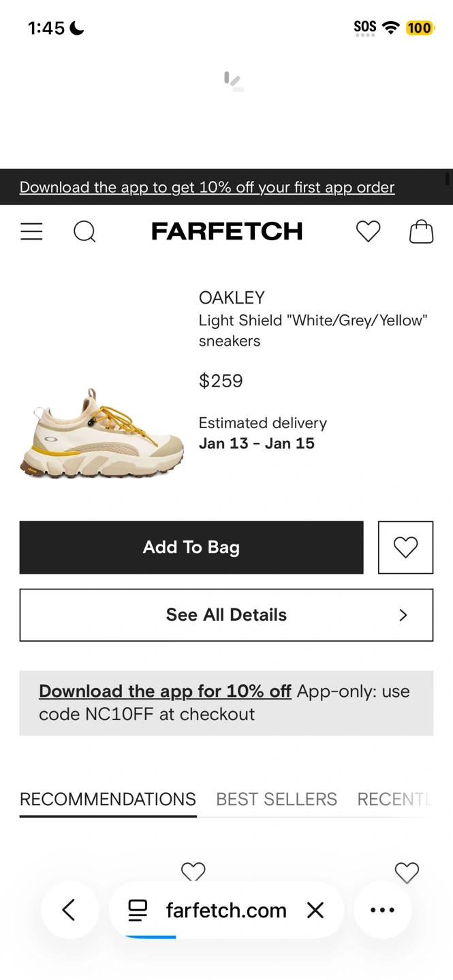Tap the Oakley sneaker product image
This screenshot has height=980, width=453.
102,433
